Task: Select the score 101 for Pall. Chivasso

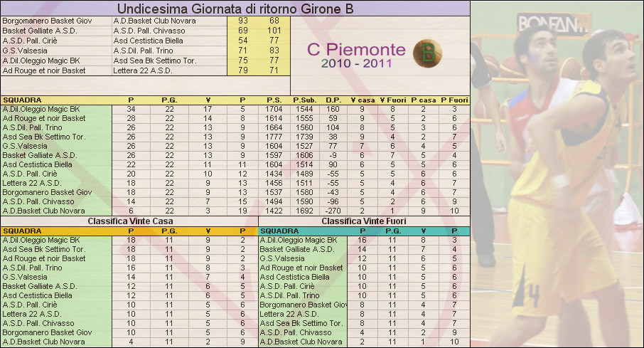Action: point(274,31)
